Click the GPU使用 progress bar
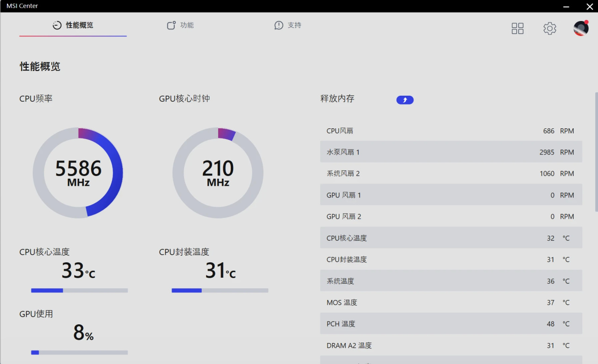This screenshot has height=364, width=598. tap(79, 352)
